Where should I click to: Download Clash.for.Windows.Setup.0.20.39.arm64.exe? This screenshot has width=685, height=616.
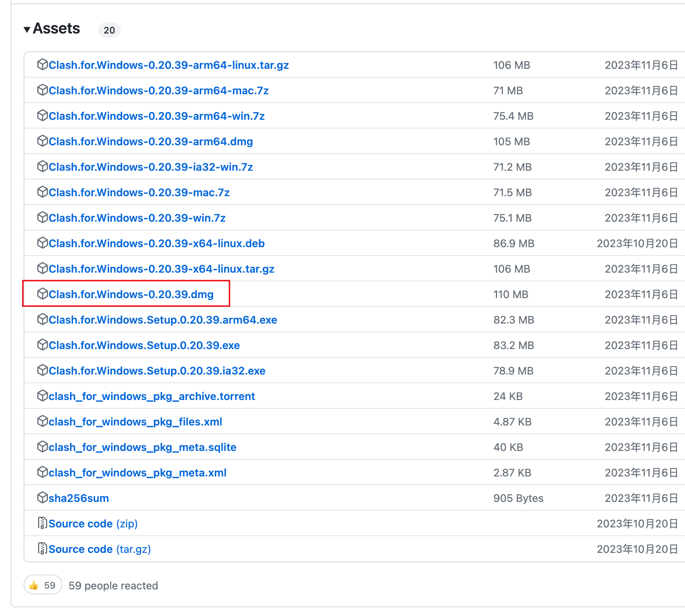(163, 320)
